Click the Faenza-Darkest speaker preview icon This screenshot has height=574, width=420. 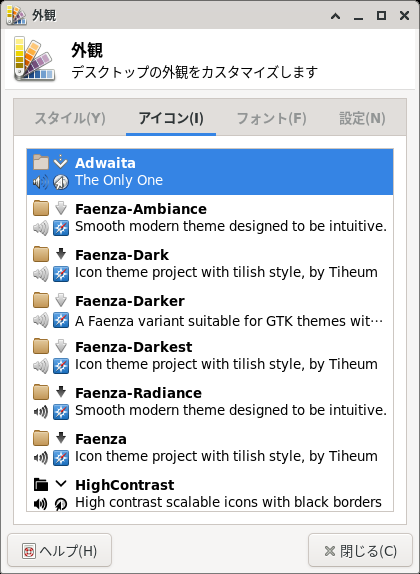(41, 366)
